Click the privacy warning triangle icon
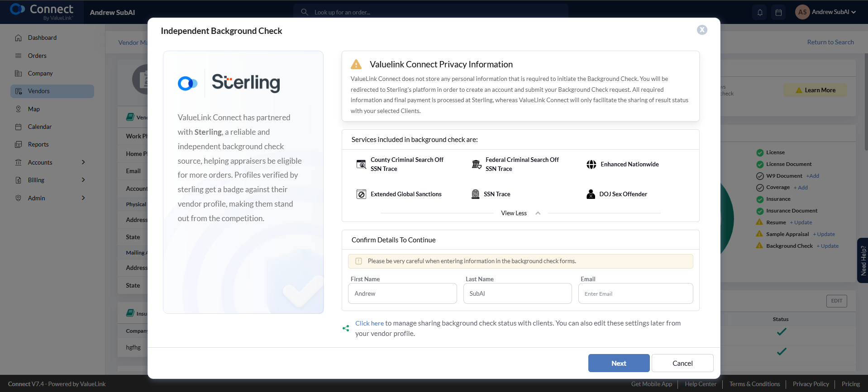This screenshot has width=868, height=392. click(357, 64)
